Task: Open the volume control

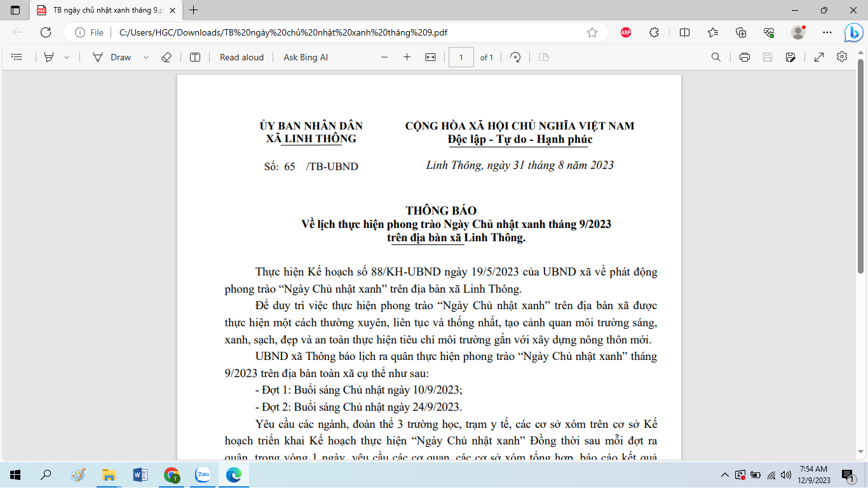Action: [786, 475]
